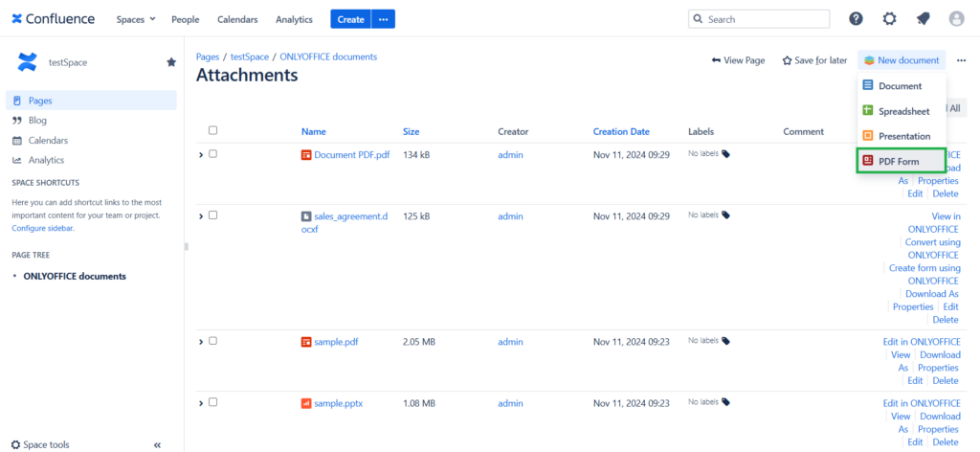Click the testSpace logo icon in sidebar

[28, 62]
